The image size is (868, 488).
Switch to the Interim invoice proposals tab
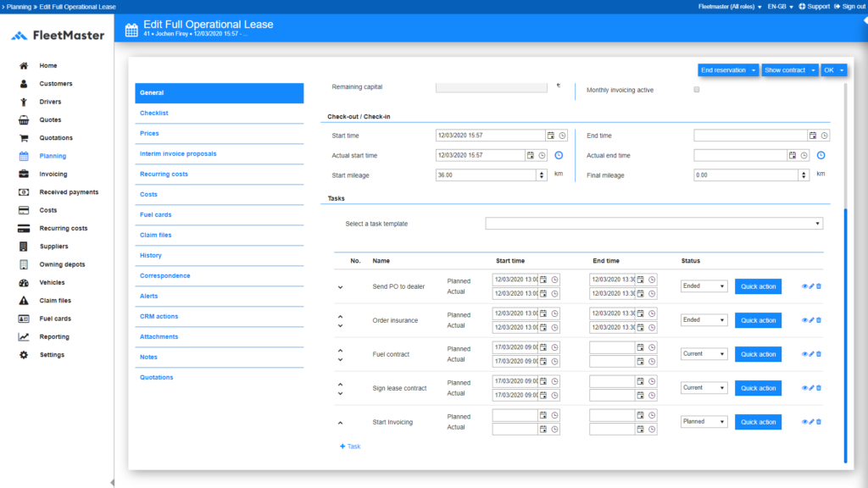[178, 153]
